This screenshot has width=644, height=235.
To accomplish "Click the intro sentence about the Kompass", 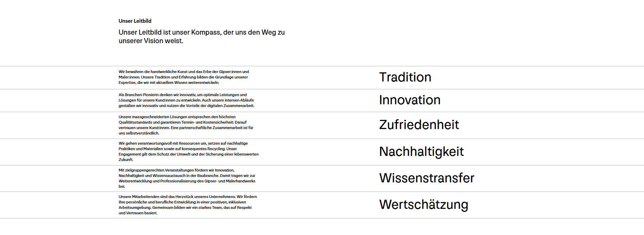I will click(x=201, y=36).
